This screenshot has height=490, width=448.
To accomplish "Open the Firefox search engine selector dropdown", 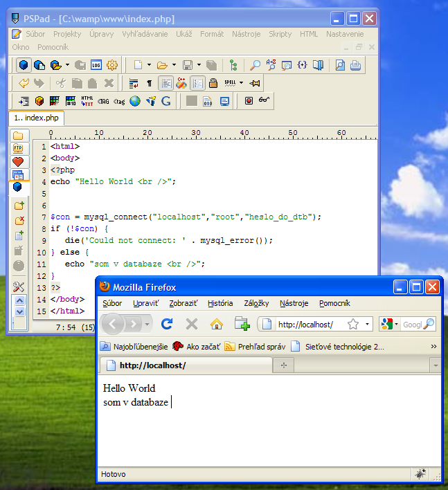I will 397,324.
